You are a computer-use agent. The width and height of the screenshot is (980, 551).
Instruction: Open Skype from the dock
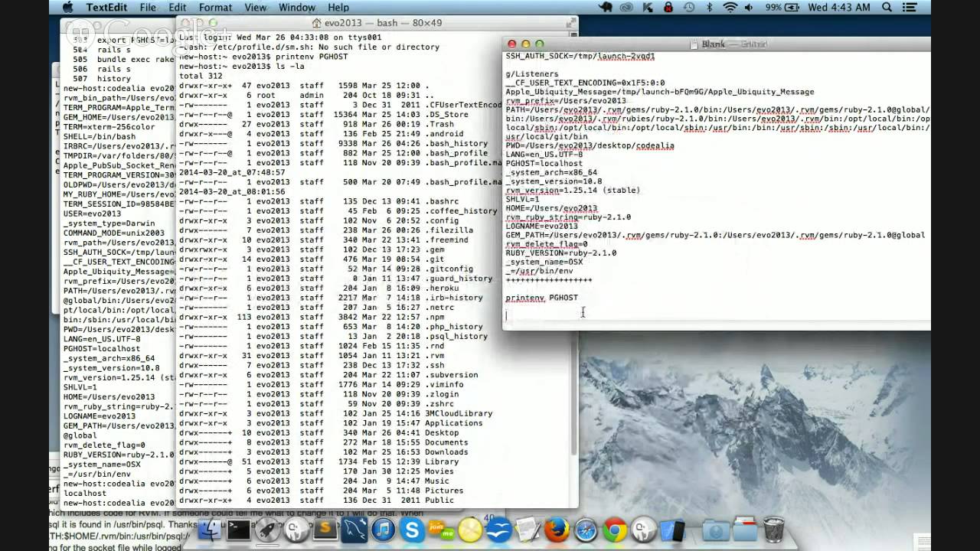tap(412, 530)
